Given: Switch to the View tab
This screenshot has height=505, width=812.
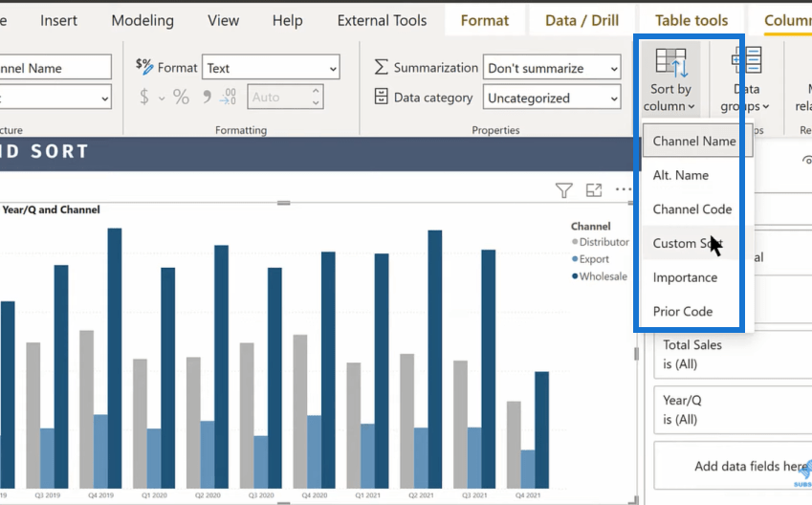Looking at the screenshot, I should tap(223, 20).
